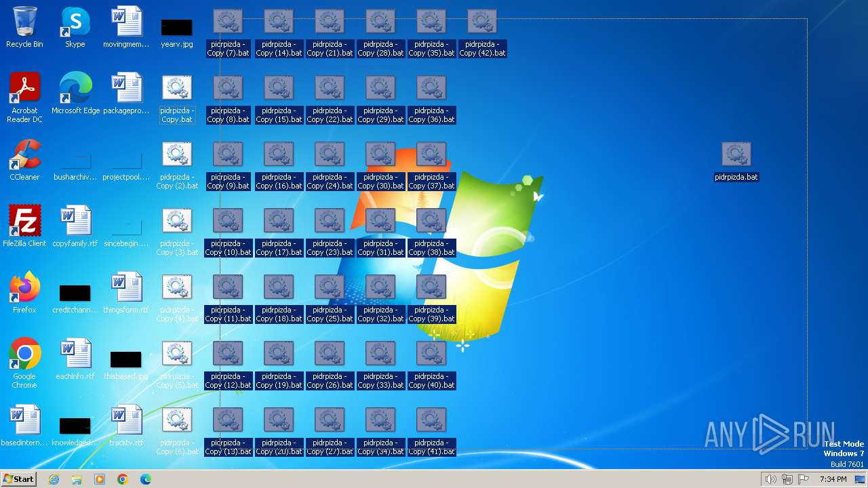
Task: Launch Chrome from the taskbar
Action: pyautogui.click(x=123, y=479)
